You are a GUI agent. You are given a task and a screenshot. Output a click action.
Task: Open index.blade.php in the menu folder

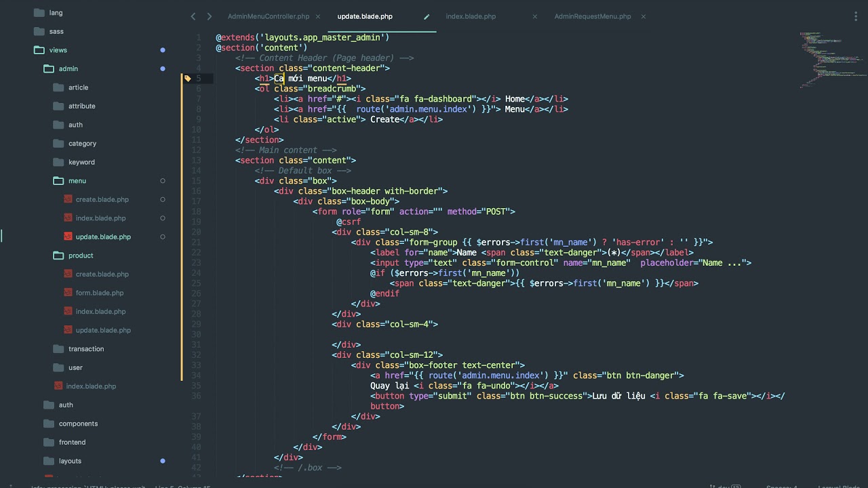(100, 218)
